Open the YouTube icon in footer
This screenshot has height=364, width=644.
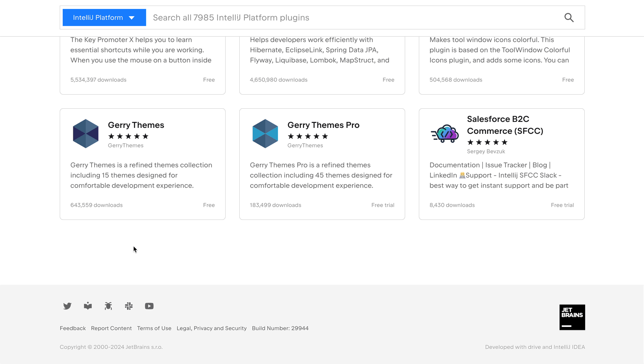tap(149, 306)
